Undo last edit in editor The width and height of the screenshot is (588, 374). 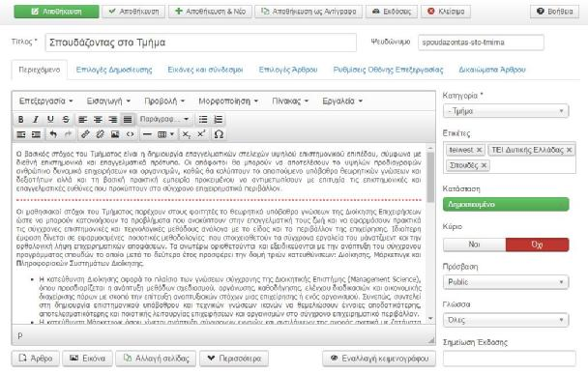click(x=53, y=134)
